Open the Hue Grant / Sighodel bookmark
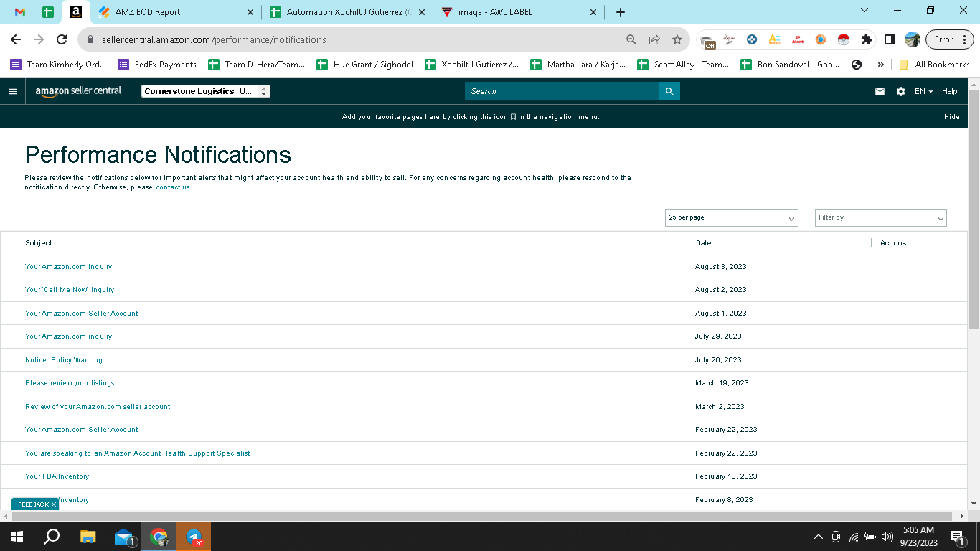 (365, 64)
